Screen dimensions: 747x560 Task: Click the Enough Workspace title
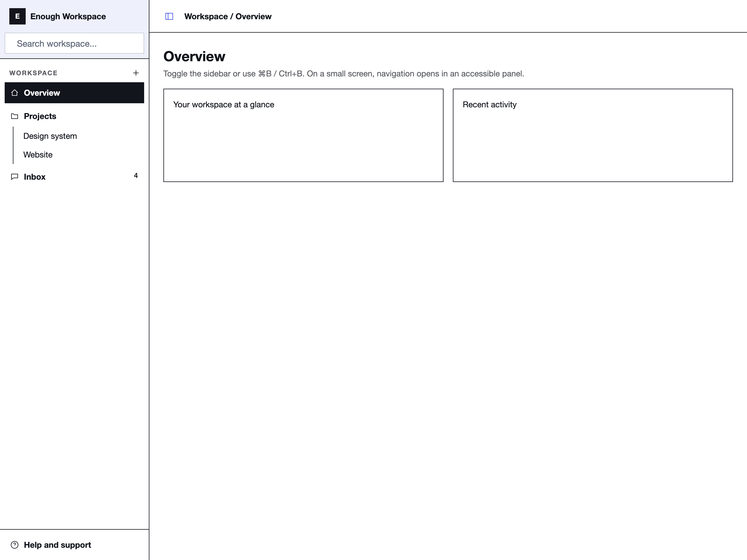[68, 16]
